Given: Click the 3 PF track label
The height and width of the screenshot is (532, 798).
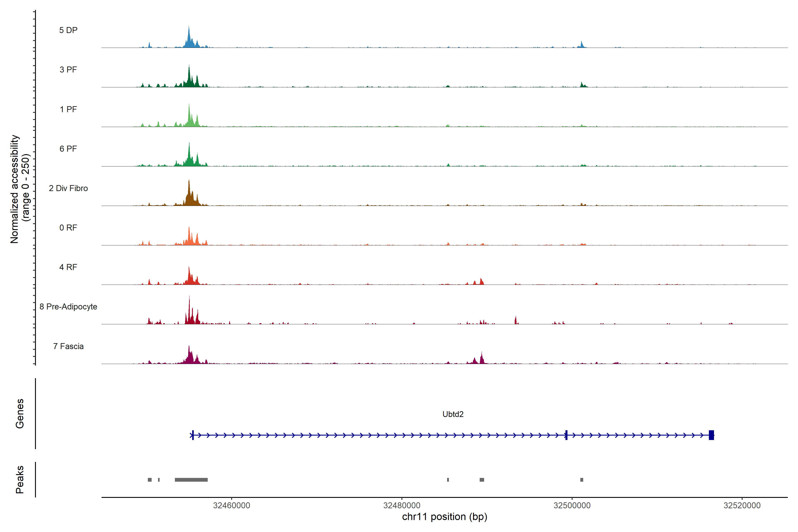Looking at the screenshot, I should pyautogui.click(x=68, y=70).
